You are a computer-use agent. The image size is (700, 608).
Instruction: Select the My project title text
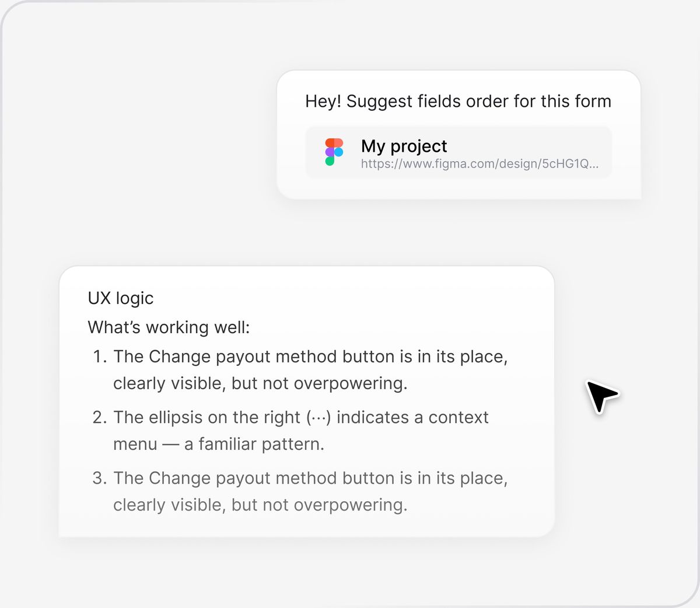[404, 146]
